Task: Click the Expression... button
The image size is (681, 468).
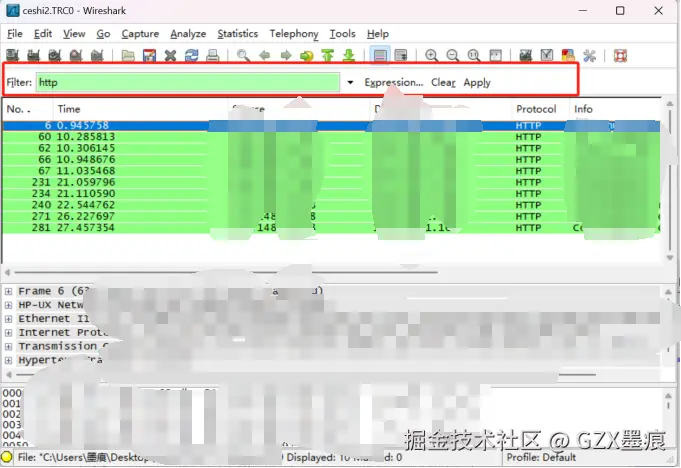Action: coord(393,82)
